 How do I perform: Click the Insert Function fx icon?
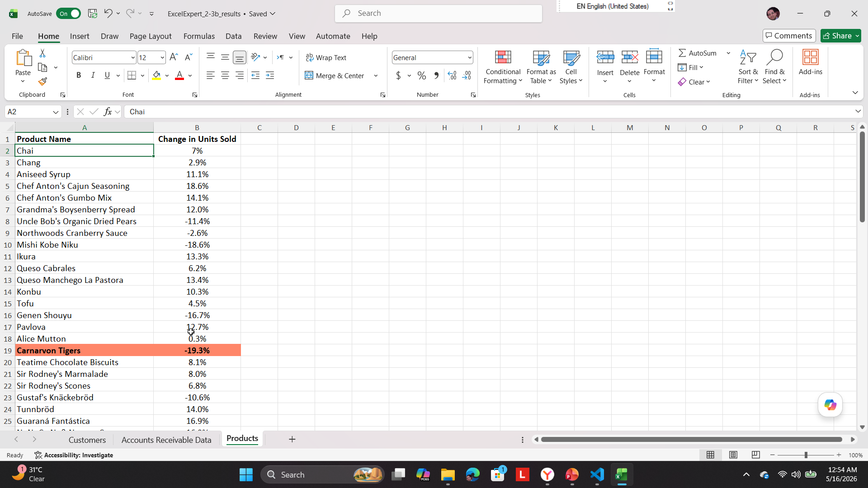pyautogui.click(x=108, y=112)
